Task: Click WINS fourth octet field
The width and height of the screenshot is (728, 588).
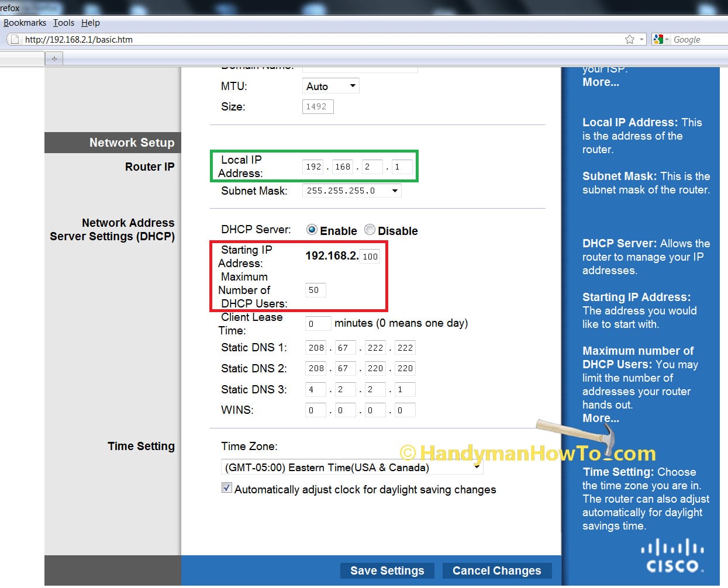Action: 405,410
